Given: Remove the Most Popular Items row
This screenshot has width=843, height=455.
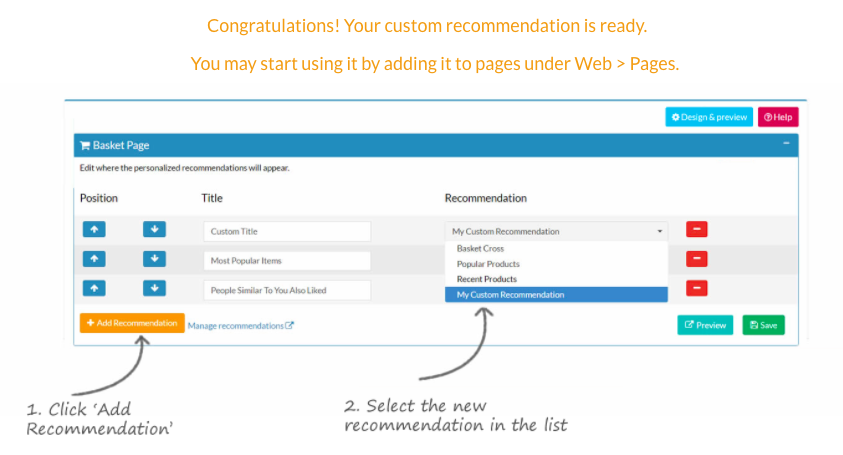Looking at the screenshot, I should (x=697, y=259).
